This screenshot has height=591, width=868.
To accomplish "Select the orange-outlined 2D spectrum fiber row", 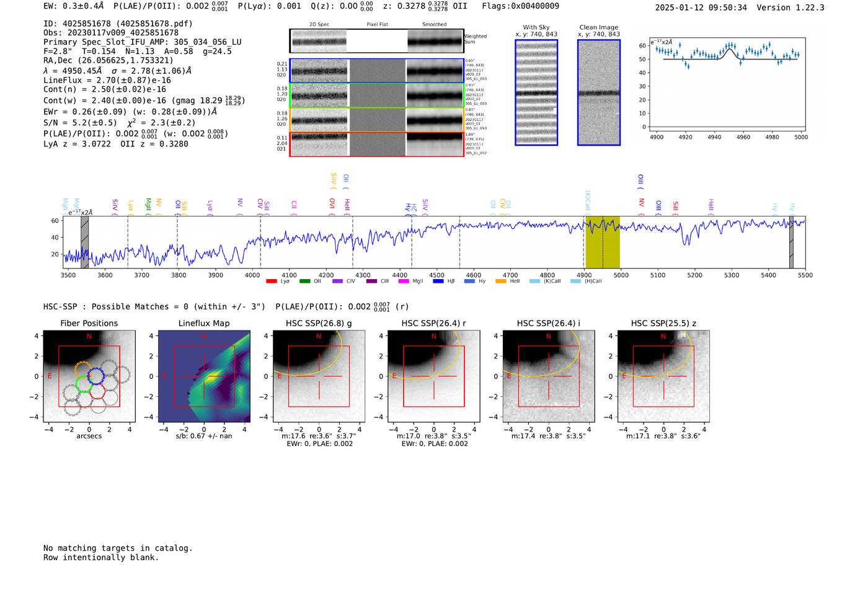I will tap(377, 120).
